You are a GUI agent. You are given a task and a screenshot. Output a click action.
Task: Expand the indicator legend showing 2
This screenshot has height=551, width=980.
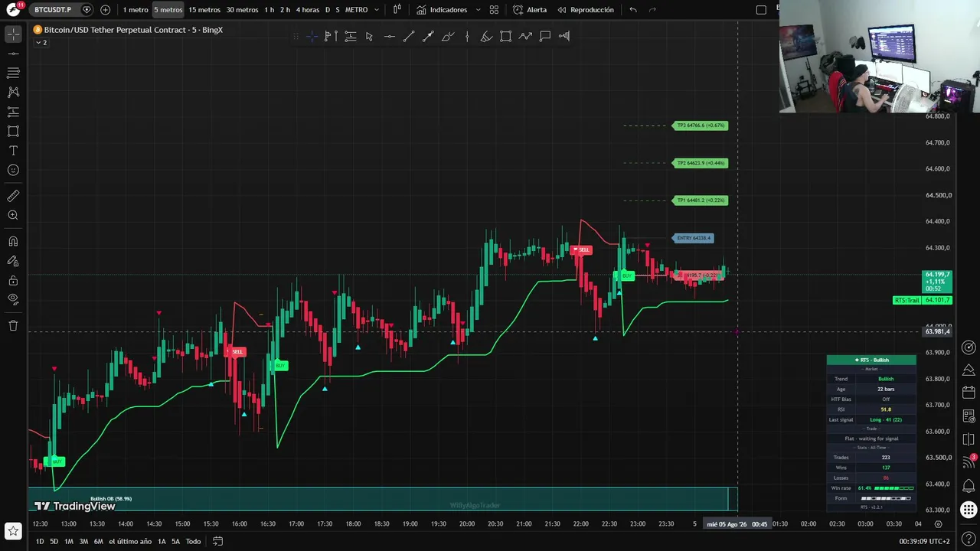(x=41, y=43)
